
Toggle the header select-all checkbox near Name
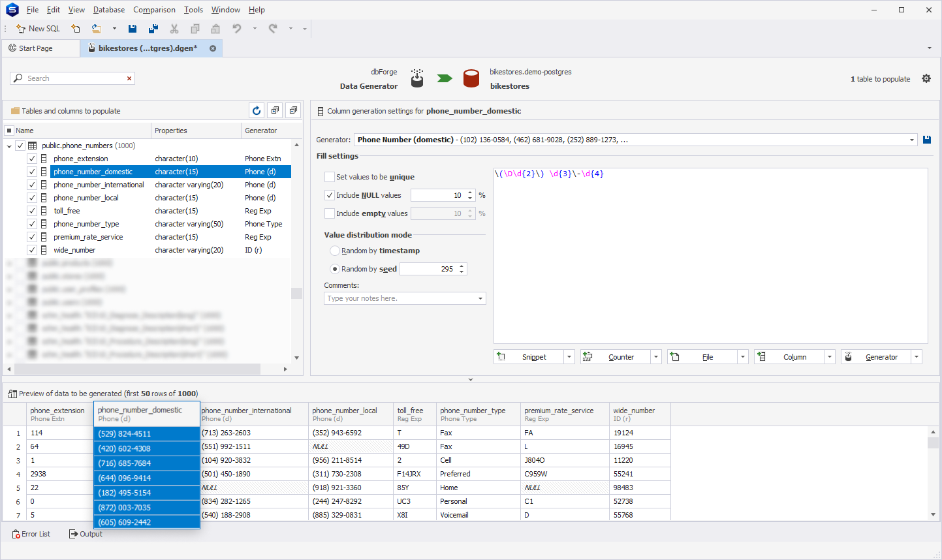coord(9,131)
